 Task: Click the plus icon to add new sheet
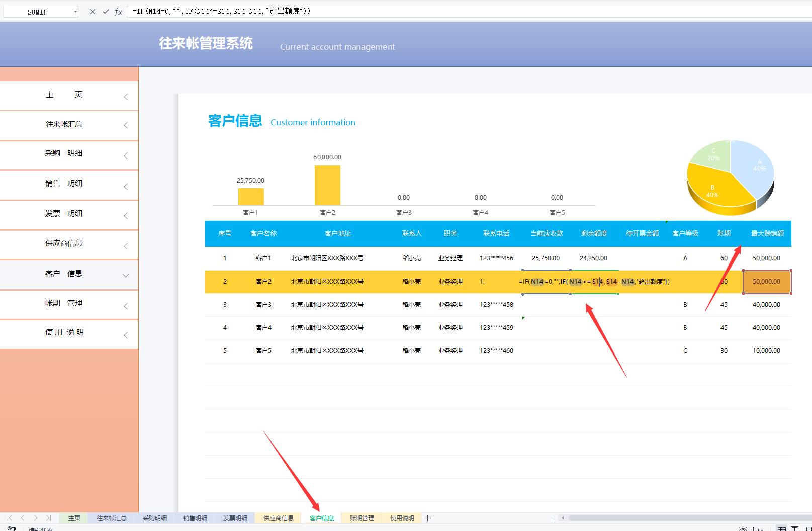[427, 517]
